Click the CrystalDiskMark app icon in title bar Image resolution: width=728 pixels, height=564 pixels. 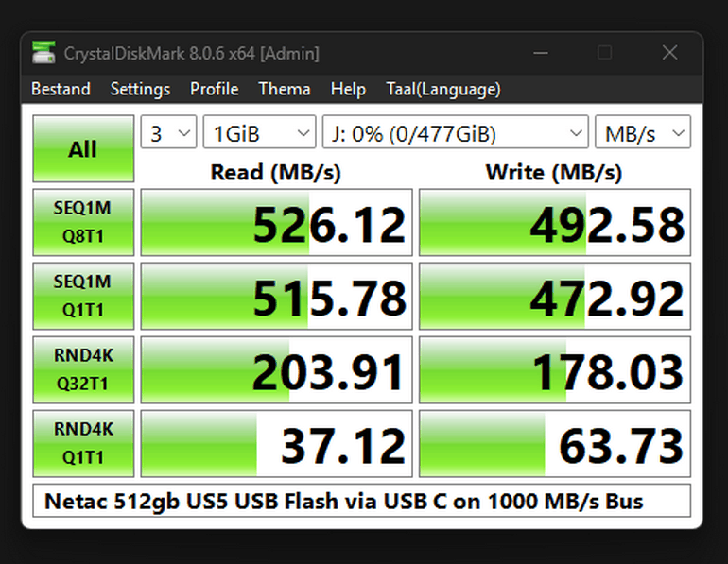[43, 52]
